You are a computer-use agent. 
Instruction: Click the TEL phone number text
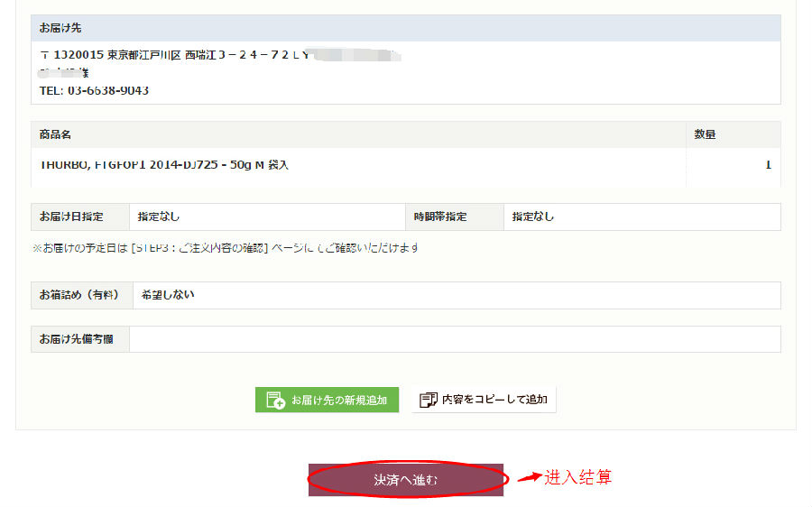click(94, 91)
